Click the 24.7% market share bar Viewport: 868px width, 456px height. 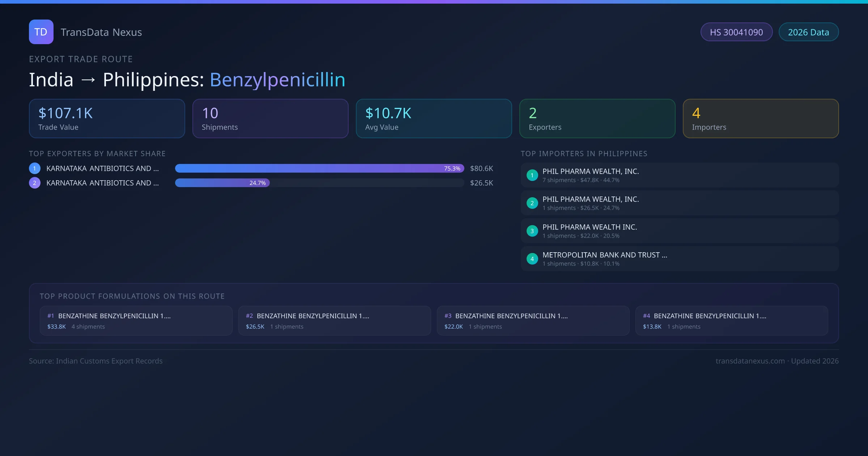tap(222, 183)
